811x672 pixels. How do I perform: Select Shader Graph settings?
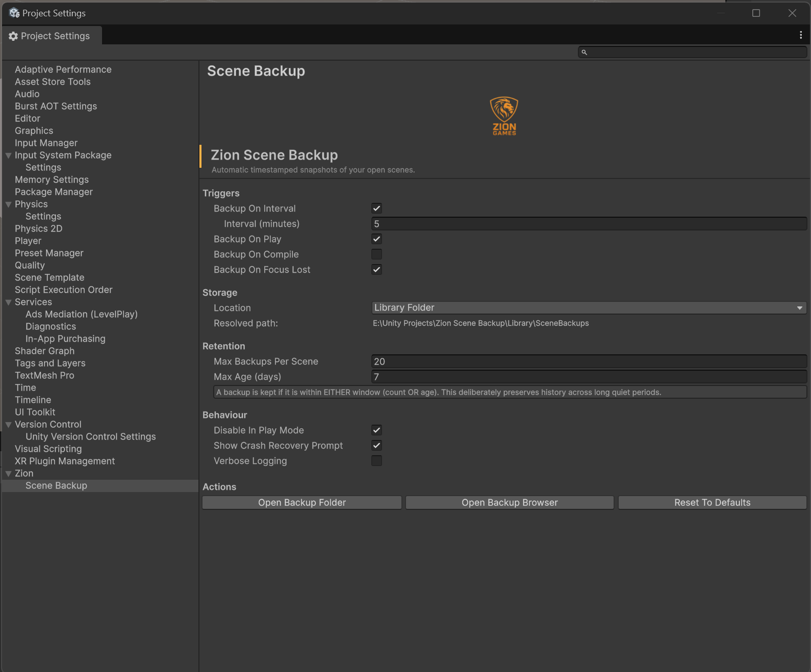(44, 351)
